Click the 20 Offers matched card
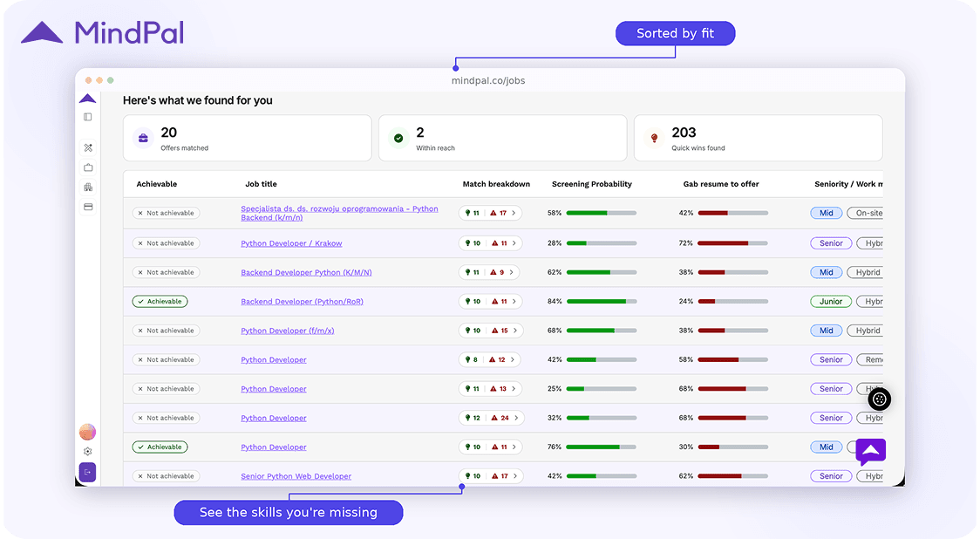 coord(248,138)
